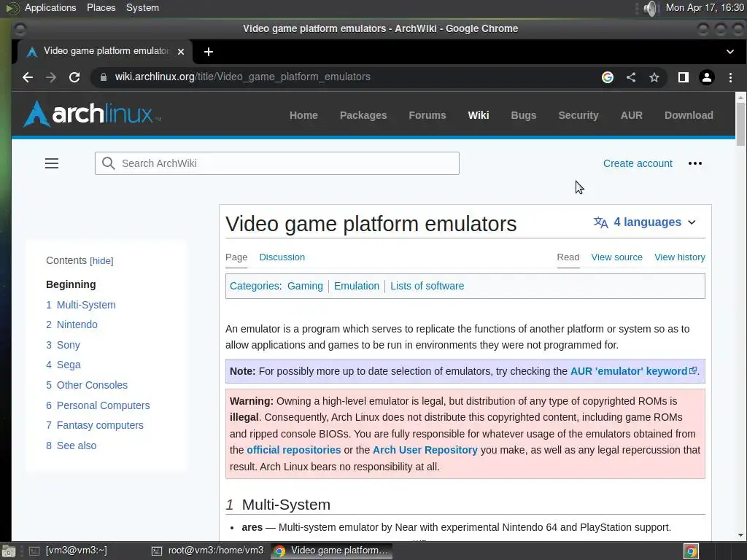Open the System panel menu

142,7
